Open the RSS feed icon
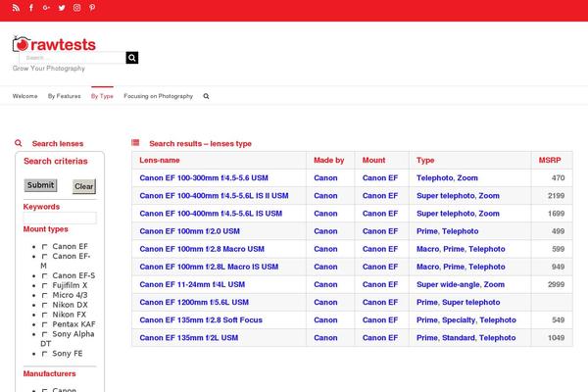This screenshot has width=588, height=392. tap(16, 8)
